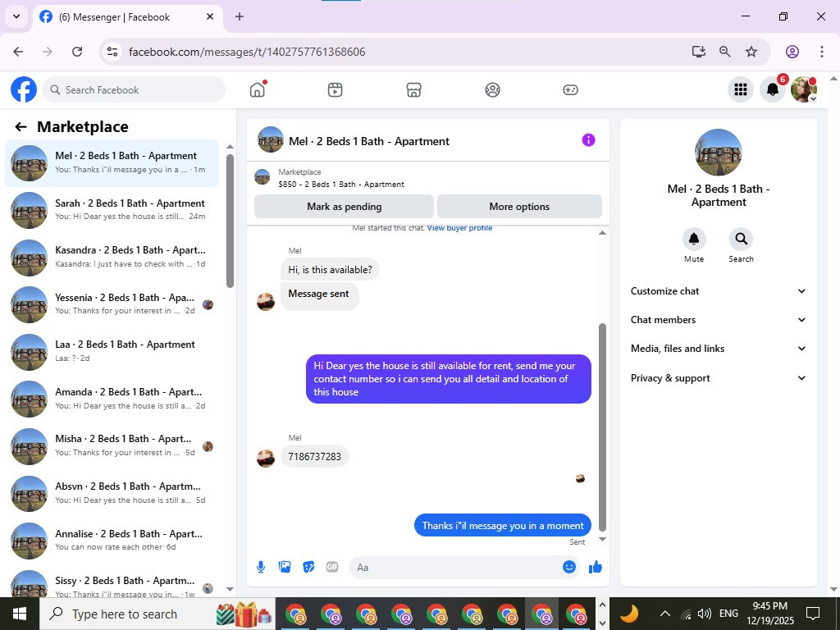Click Mel's phone number message 7186737283
The width and height of the screenshot is (840, 630).
314,456
